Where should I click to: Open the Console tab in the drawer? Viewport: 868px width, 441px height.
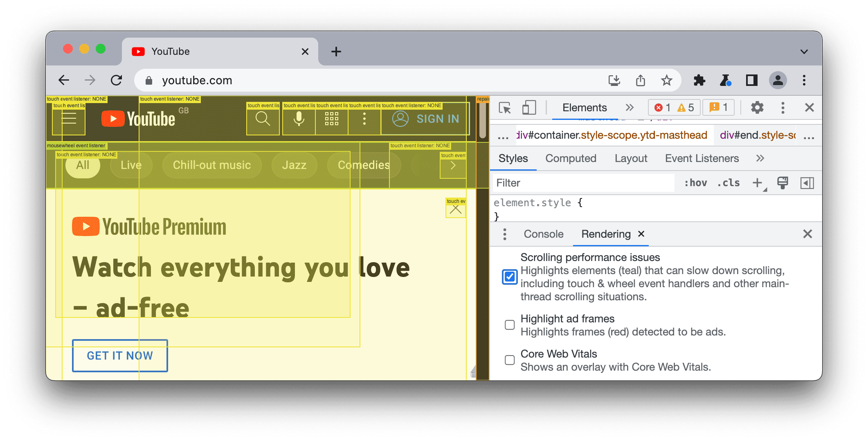(543, 234)
